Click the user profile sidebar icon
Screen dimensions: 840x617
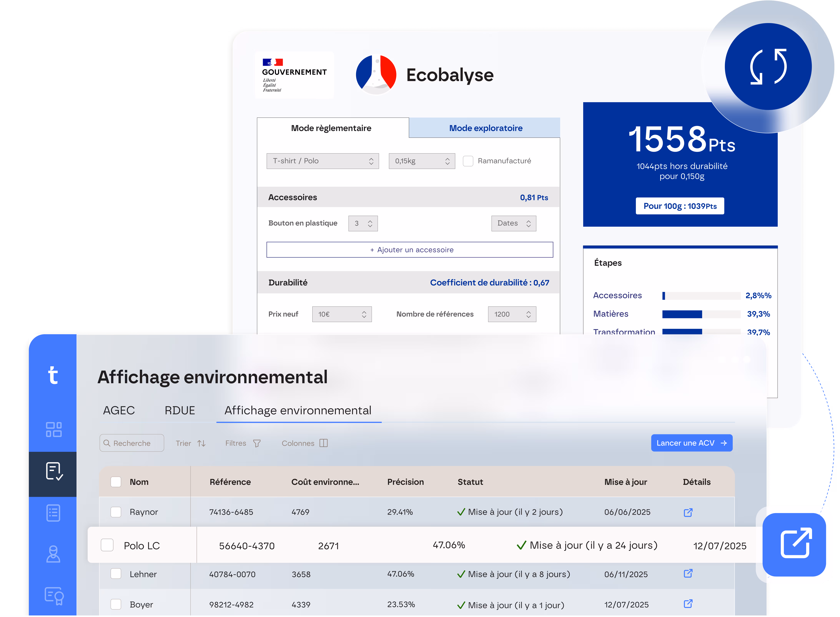(x=53, y=554)
